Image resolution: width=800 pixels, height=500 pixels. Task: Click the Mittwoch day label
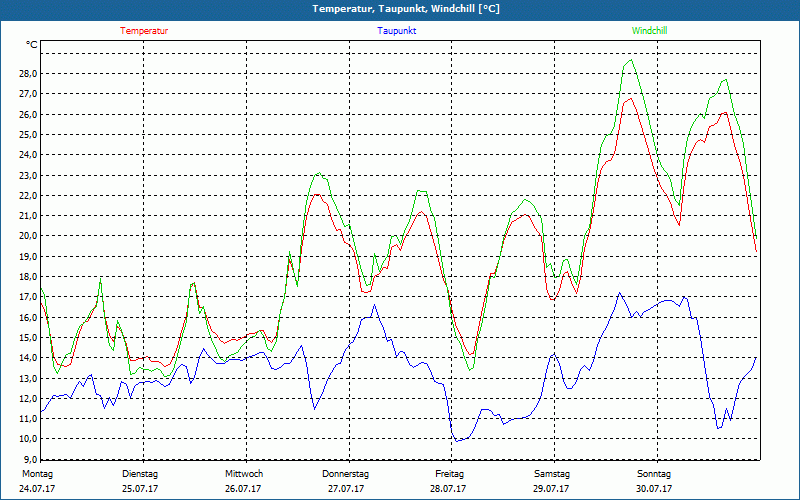pyautogui.click(x=244, y=474)
